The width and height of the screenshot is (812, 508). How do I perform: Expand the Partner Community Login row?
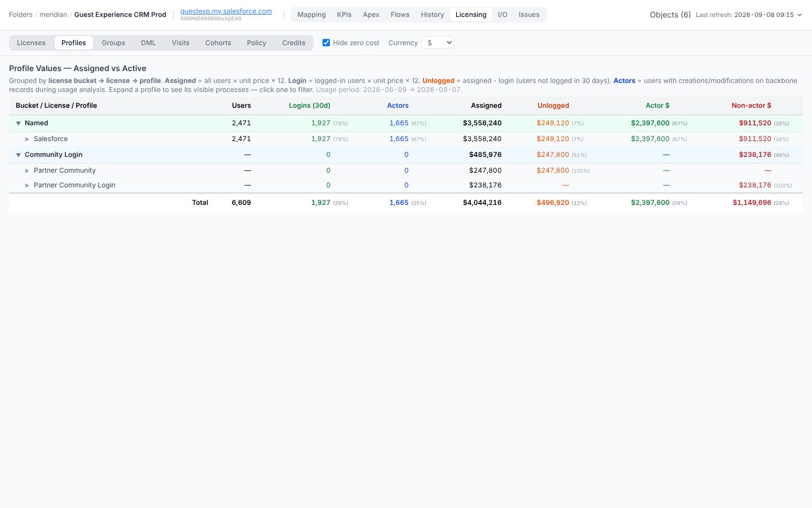tap(27, 185)
